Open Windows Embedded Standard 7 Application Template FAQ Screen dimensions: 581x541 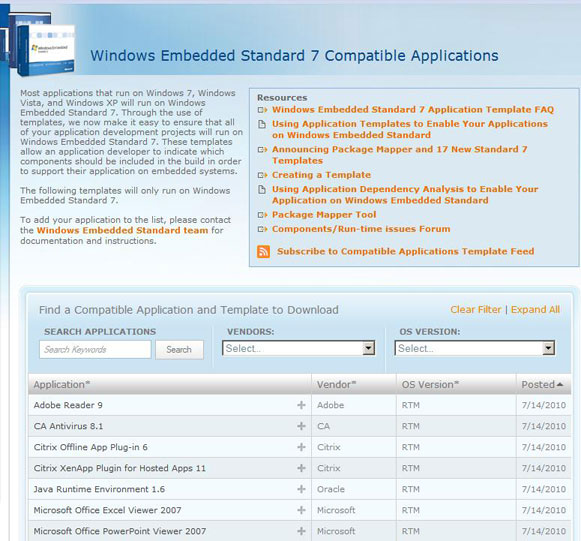[413, 110]
